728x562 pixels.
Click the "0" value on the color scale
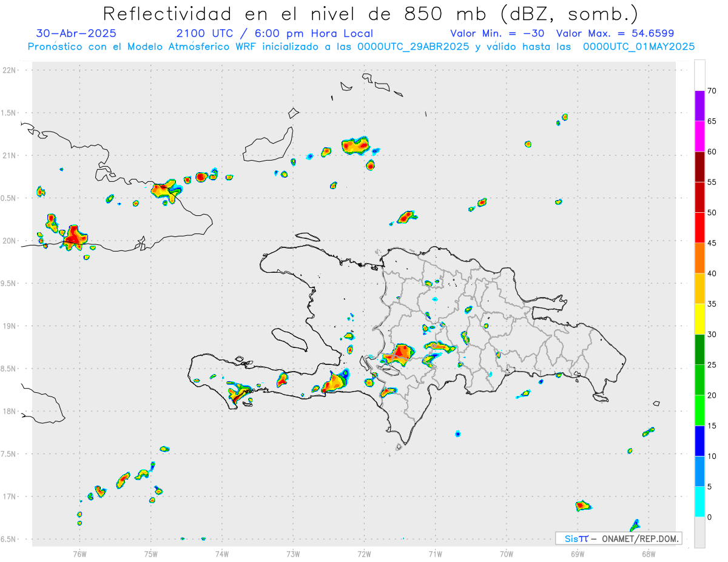pos(710,517)
